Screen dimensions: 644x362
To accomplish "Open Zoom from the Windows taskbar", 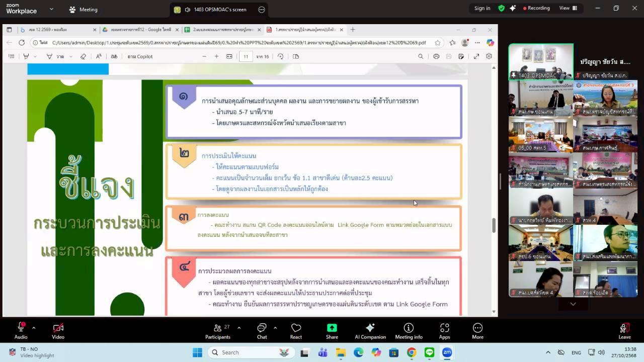I will 447,352.
